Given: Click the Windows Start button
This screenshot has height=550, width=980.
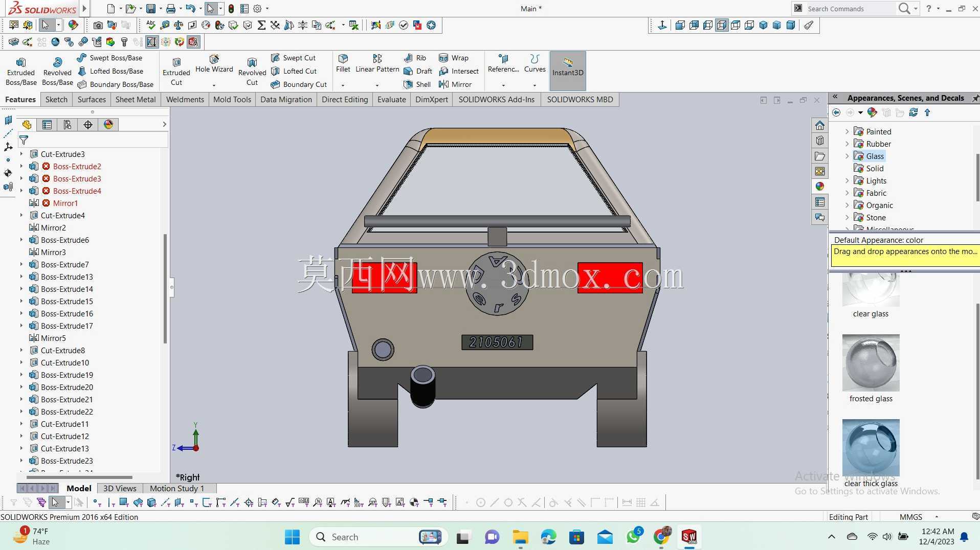Looking at the screenshot, I should click(292, 537).
